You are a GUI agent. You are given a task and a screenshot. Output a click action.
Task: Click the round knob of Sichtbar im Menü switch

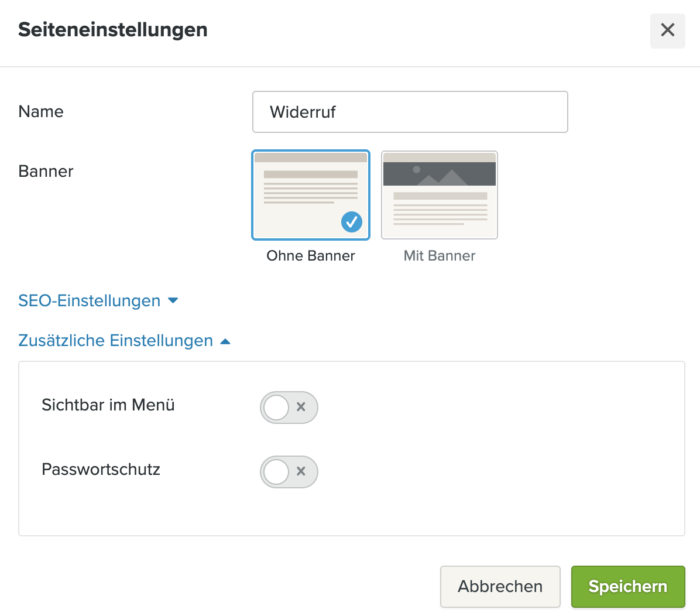pos(276,408)
